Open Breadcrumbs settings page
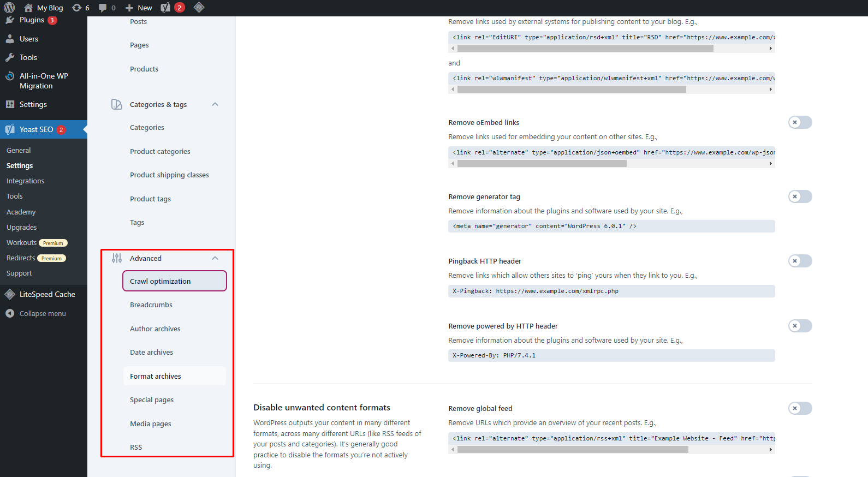Screen dimensions: 868x477 coord(151,305)
